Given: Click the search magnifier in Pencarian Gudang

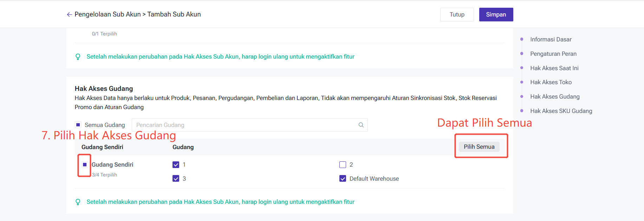Looking at the screenshot, I should [x=361, y=125].
